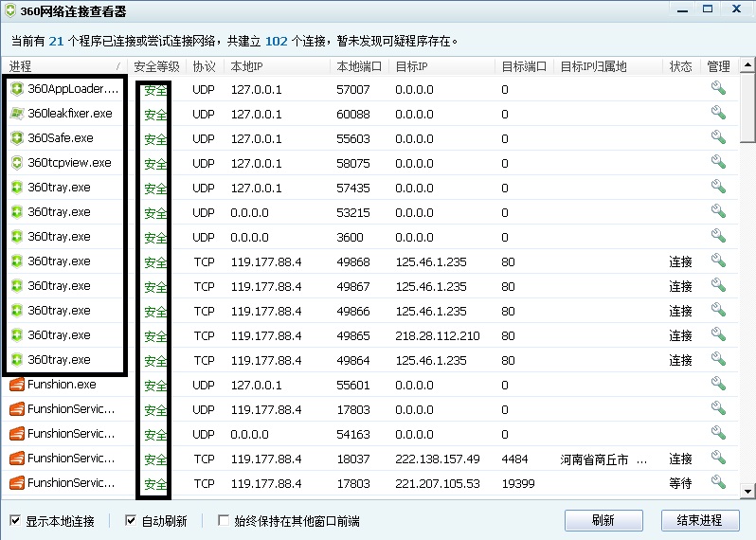
Task: Click the 360leakfixer.exe process icon
Action: pos(17,114)
